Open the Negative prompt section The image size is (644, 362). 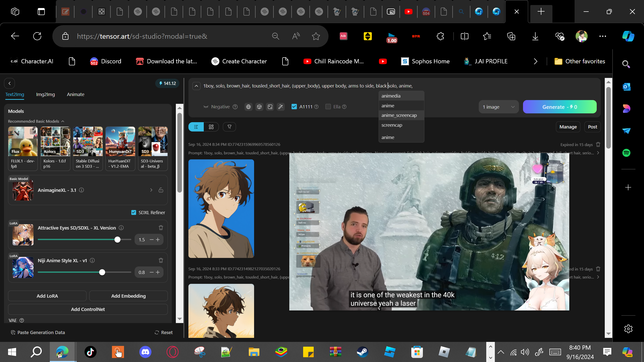click(x=217, y=107)
